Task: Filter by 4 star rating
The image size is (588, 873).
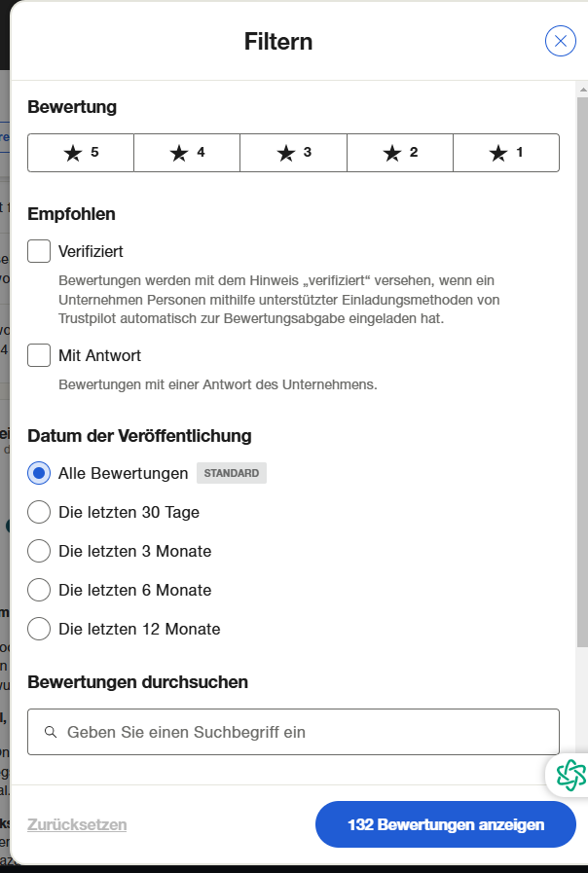Action: [x=187, y=153]
